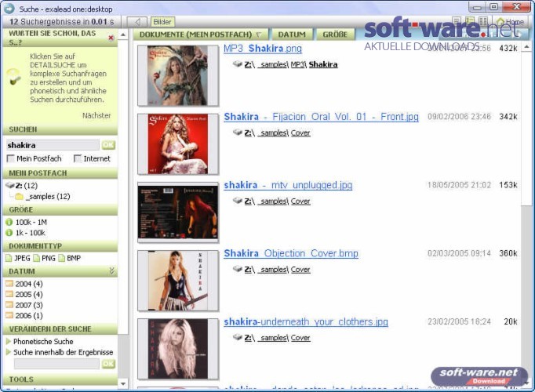Select drive Z: (12) in tree
535x392 pixels.
[21, 186]
